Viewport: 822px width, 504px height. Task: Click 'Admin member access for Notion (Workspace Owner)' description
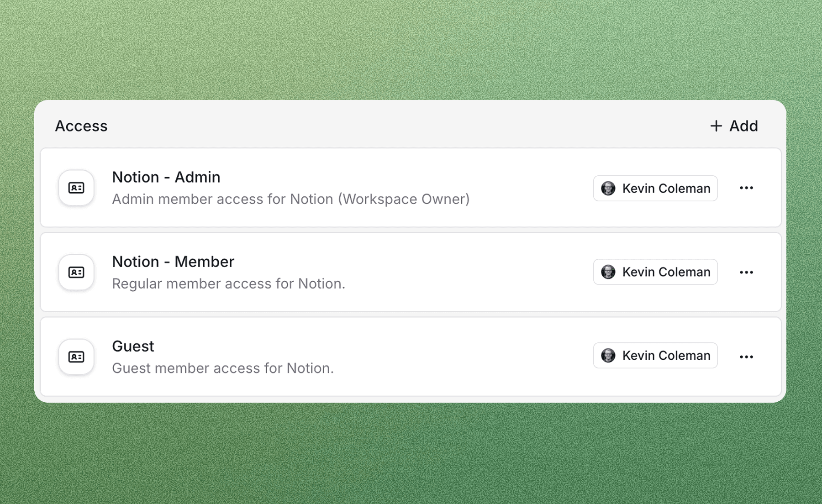pos(291,199)
